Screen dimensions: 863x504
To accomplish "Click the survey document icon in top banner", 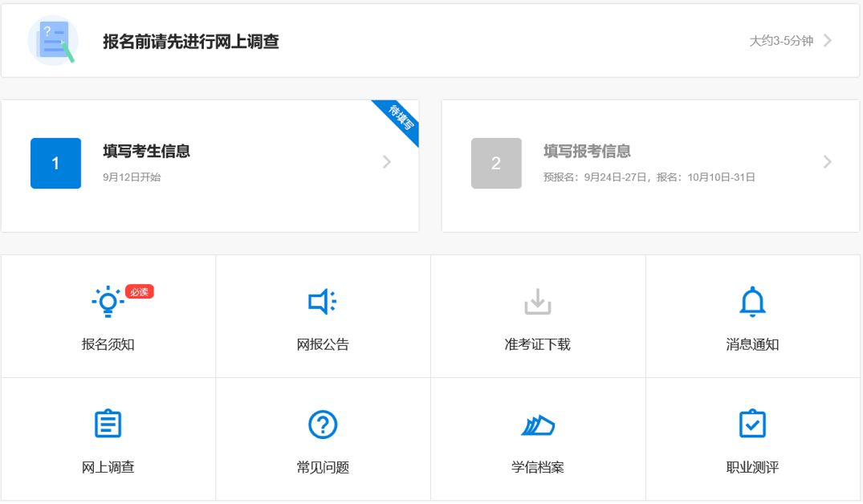I will (53, 41).
